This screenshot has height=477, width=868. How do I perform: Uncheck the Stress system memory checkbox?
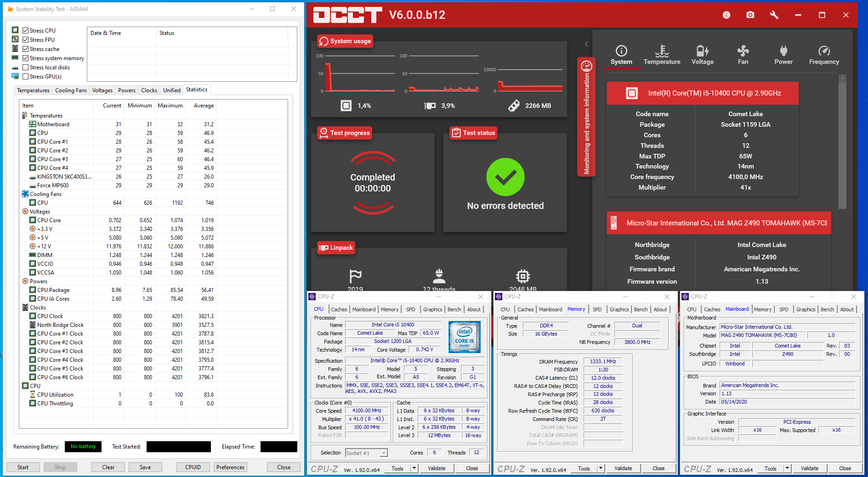pyautogui.click(x=26, y=58)
